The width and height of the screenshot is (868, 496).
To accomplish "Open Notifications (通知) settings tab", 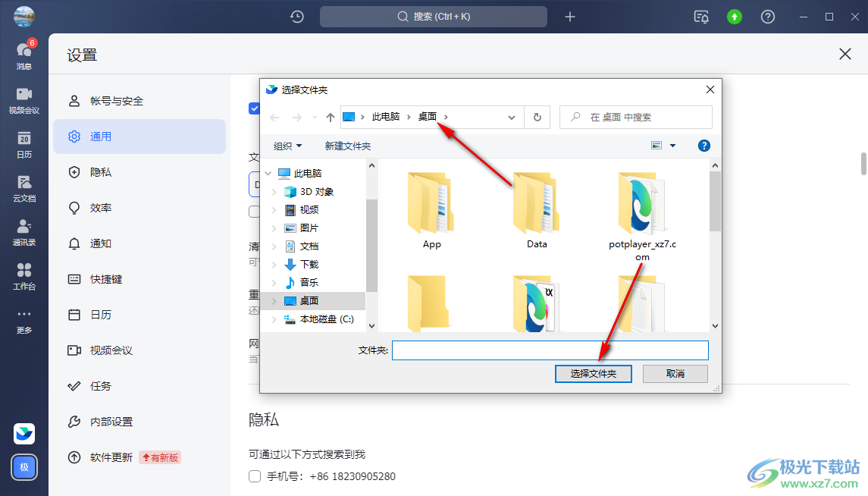I will [139, 243].
